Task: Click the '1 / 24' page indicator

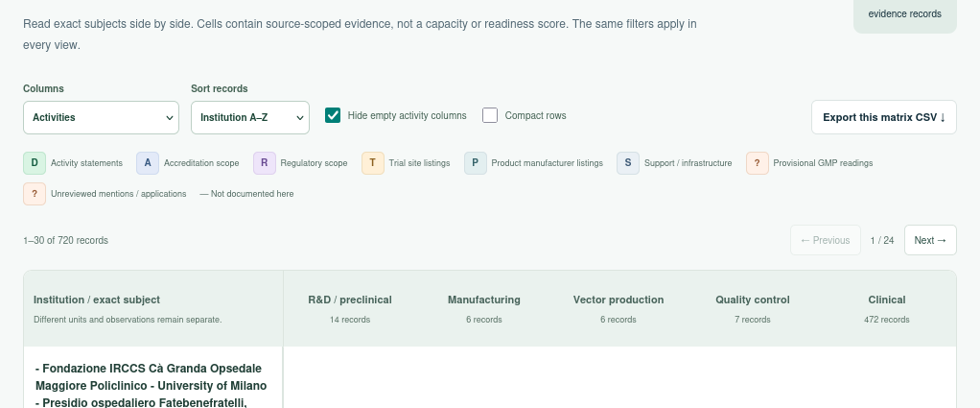Action: pyautogui.click(x=882, y=240)
